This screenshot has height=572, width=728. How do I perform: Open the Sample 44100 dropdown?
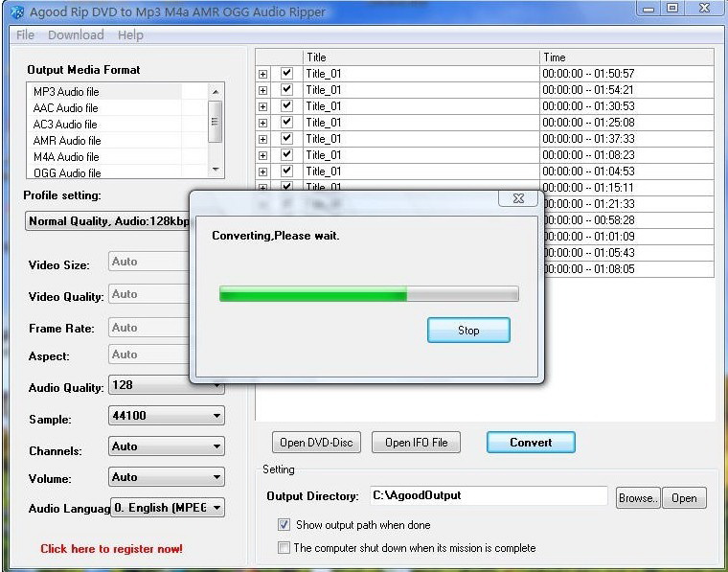click(x=167, y=415)
